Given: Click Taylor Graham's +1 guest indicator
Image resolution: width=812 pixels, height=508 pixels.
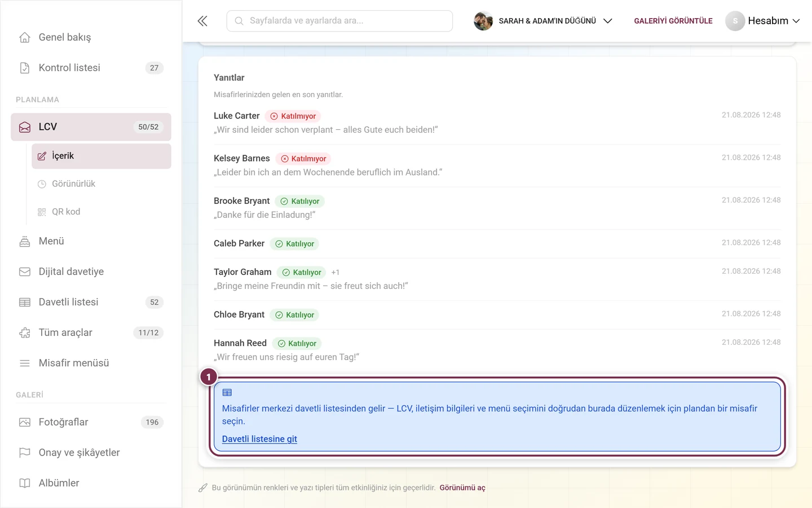Looking at the screenshot, I should 336,272.
